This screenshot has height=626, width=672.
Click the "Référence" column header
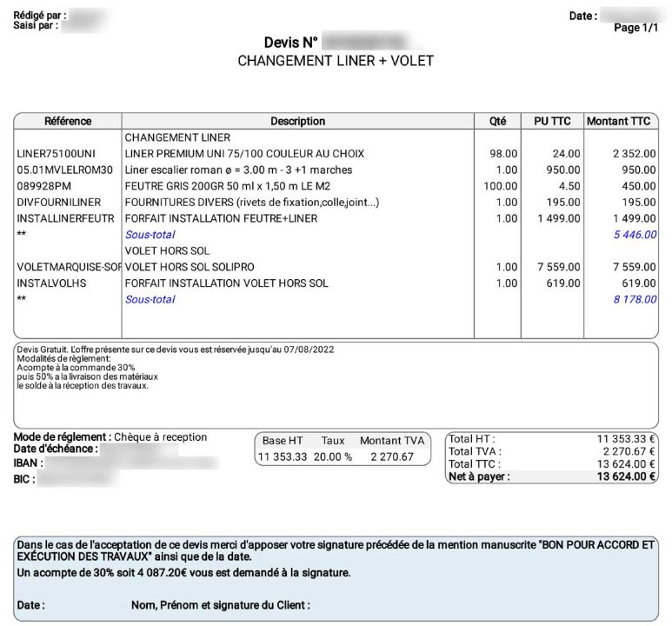pos(68,122)
